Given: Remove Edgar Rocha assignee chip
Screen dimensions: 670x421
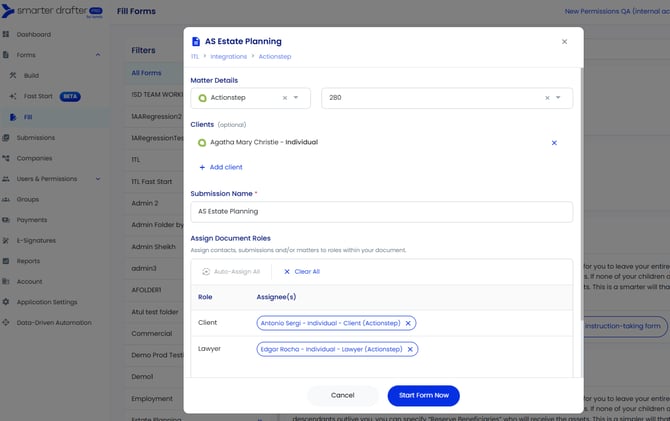Looking at the screenshot, I should point(409,349).
